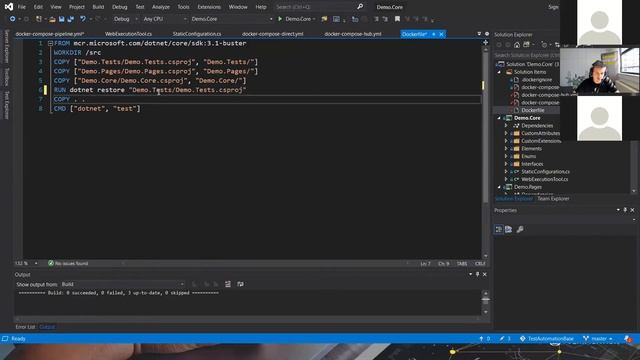Expand the CustomAttributes folder
The width and height of the screenshot is (640, 360).
pos(506,133)
